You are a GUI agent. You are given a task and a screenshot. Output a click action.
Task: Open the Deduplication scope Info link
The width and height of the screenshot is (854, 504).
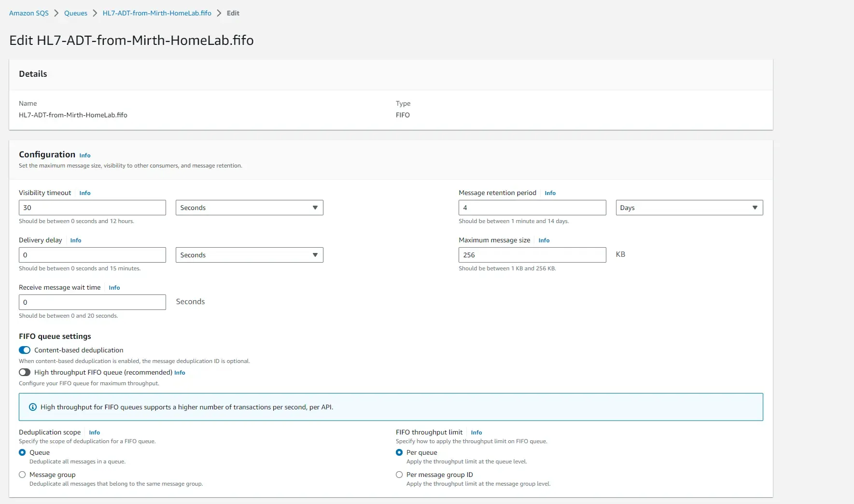(94, 432)
